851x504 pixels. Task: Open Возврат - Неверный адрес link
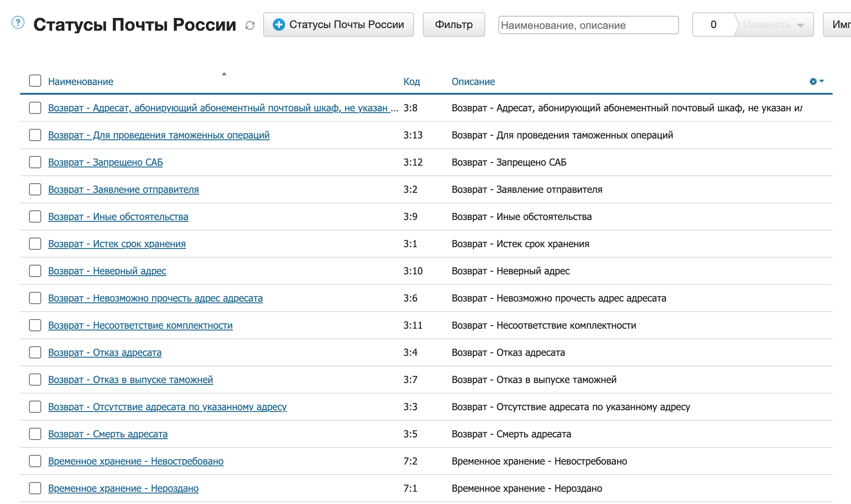[107, 271]
